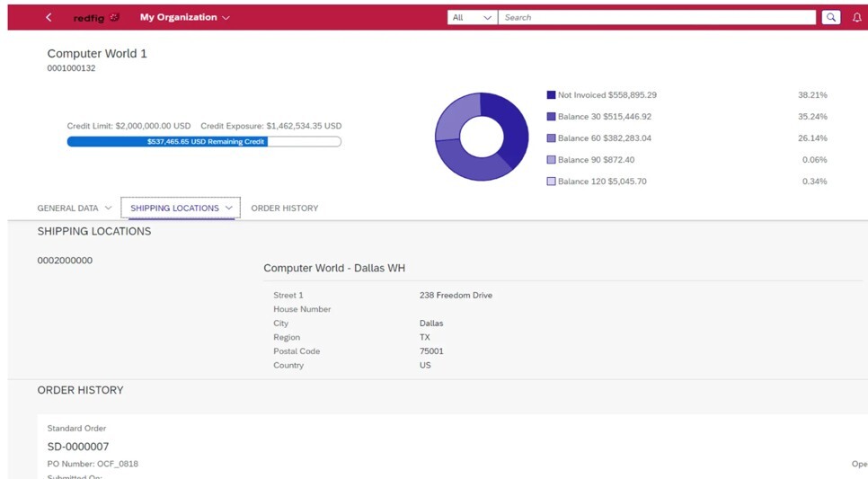Click the redfig logo
This screenshot has height=479, width=868.
[x=96, y=17]
